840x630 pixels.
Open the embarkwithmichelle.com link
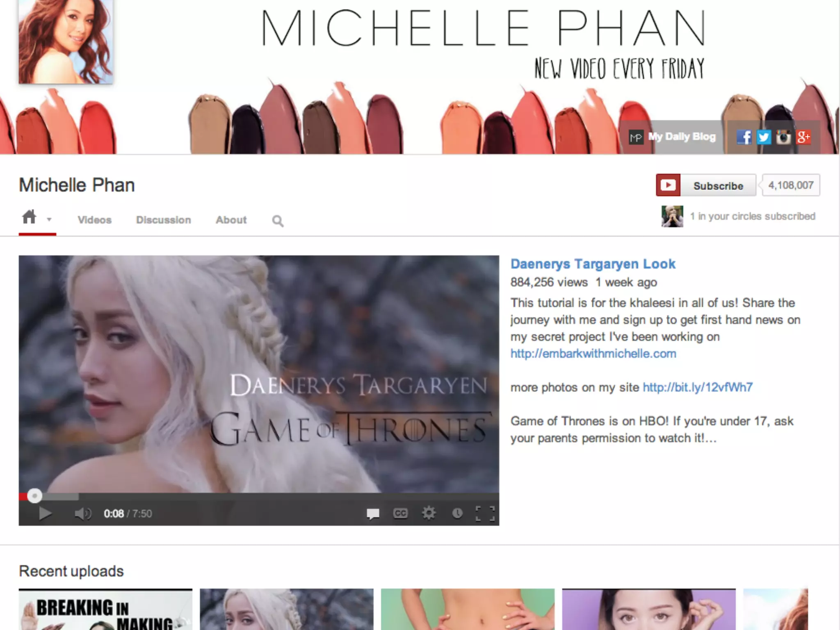[x=593, y=354]
